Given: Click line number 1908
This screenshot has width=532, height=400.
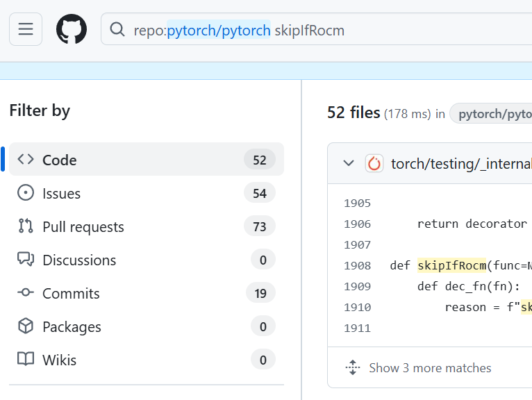Looking at the screenshot, I should (357, 266).
